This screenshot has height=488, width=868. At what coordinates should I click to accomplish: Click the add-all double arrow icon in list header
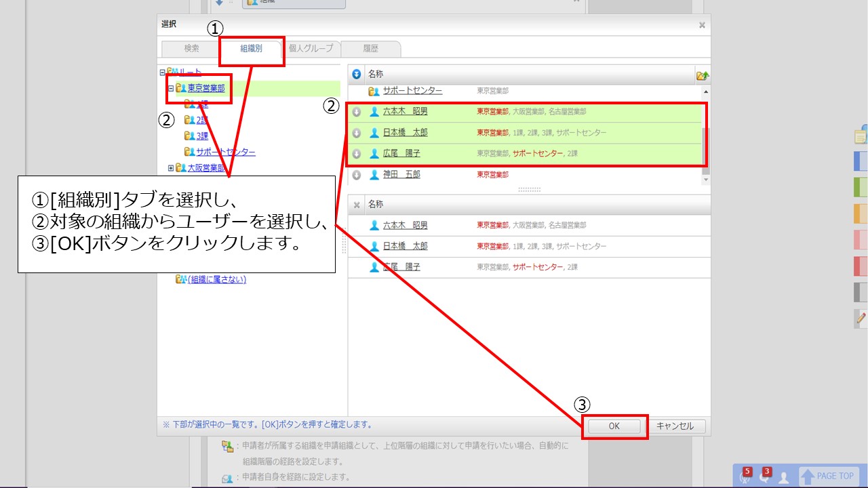click(357, 74)
